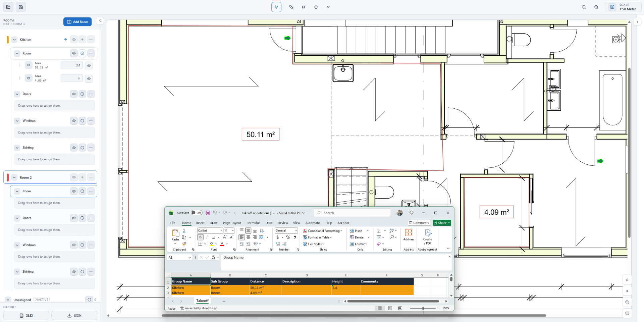Viewport: 644px width, 322px height.
Task: Collapse Kitchen's Windows subgroup
Action: (17, 121)
